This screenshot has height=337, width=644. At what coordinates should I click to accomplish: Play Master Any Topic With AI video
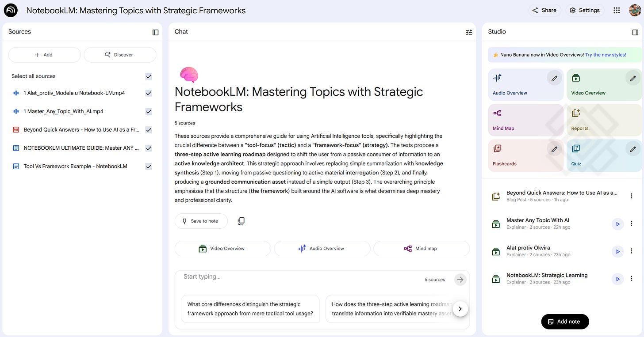tap(617, 224)
